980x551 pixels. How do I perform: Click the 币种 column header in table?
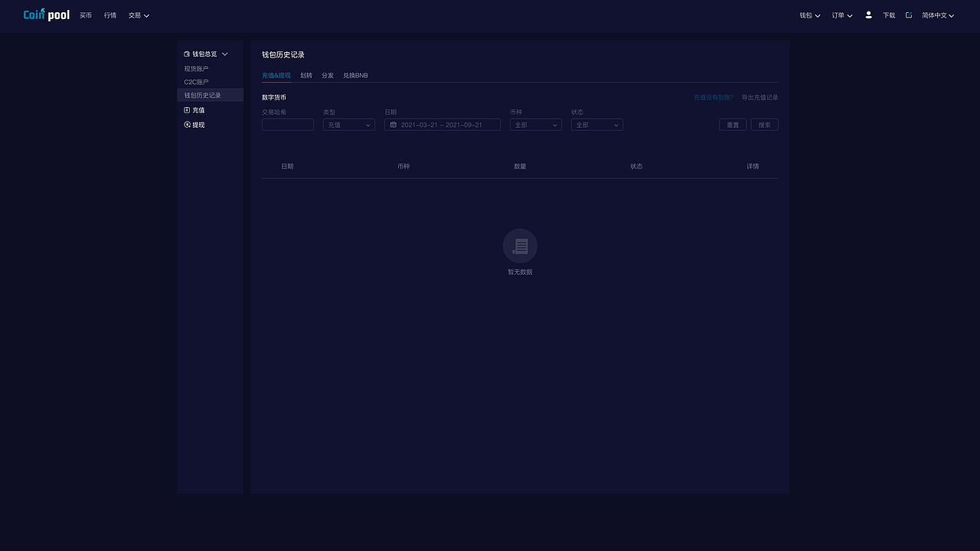[x=403, y=166]
